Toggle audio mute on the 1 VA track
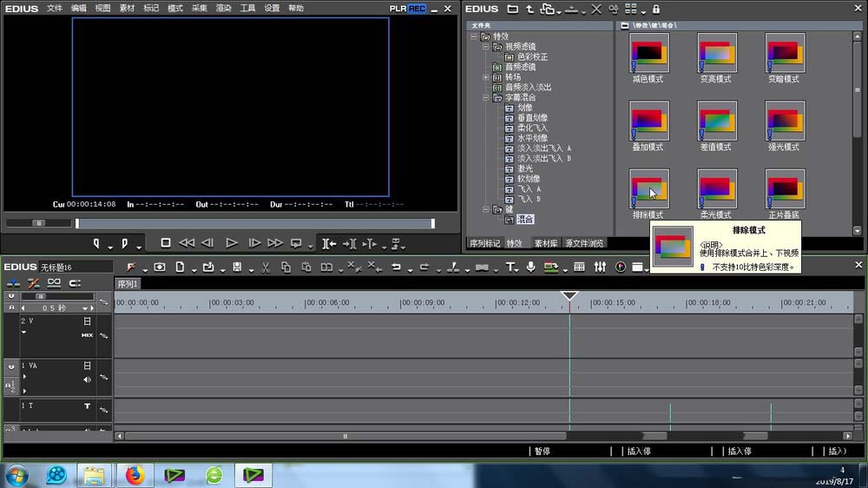The width and height of the screenshot is (868, 488). 87,379
